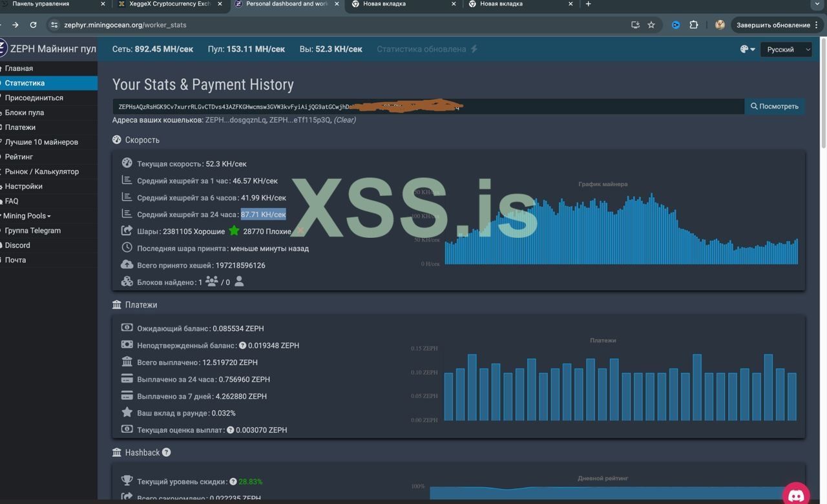Open the ZEPH...dosgqznLq wallet link
This screenshot has width=827, height=504.
click(235, 120)
